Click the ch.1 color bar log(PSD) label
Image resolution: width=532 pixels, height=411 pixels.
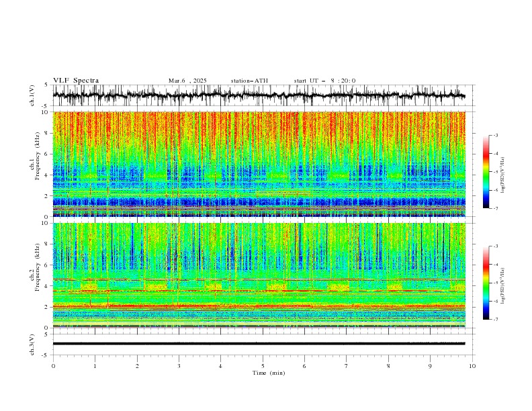coord(503,175)
